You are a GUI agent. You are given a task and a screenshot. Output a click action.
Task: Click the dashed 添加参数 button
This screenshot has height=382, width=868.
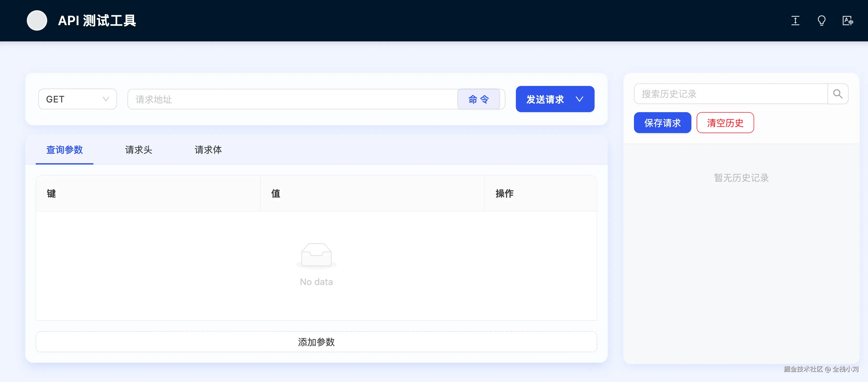coord(316,342)
